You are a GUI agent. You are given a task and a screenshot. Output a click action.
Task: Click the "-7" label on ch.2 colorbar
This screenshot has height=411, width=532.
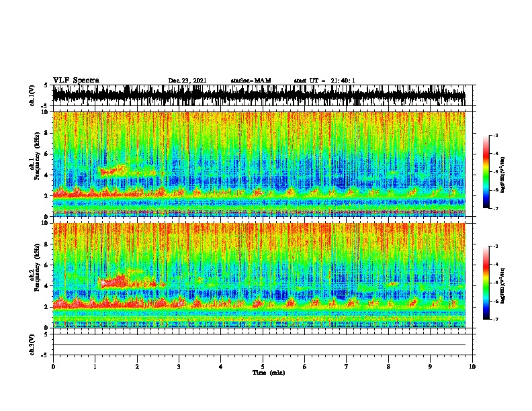coord(496,320)
